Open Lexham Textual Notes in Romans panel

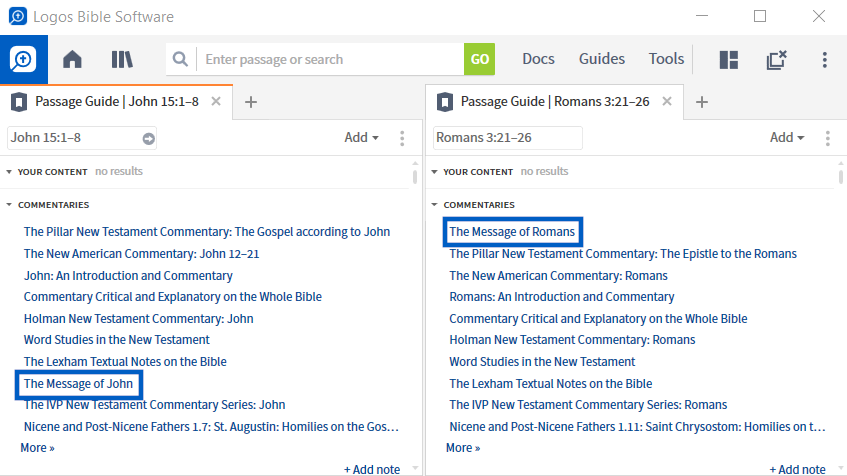tap(551, 384)
